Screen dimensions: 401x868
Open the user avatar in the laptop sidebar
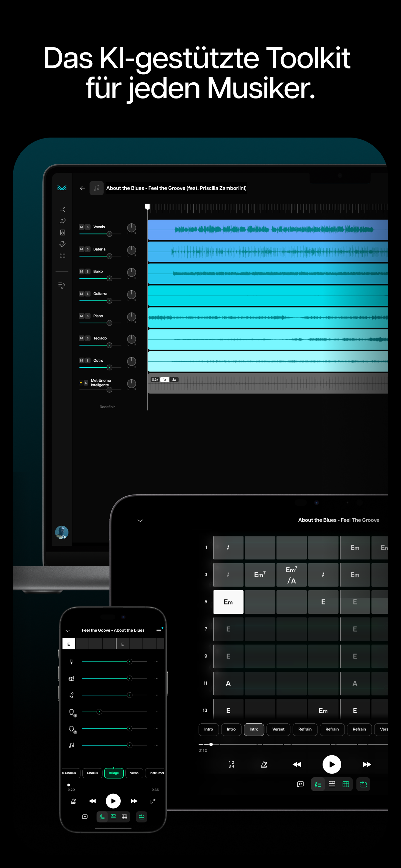[x=62, y=532]
